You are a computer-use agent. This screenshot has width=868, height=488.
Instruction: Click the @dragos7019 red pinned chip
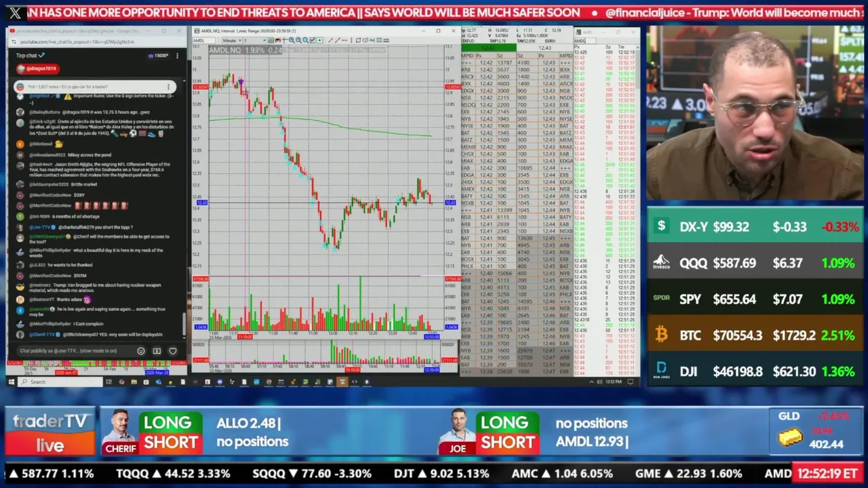(x=37, y=68)
